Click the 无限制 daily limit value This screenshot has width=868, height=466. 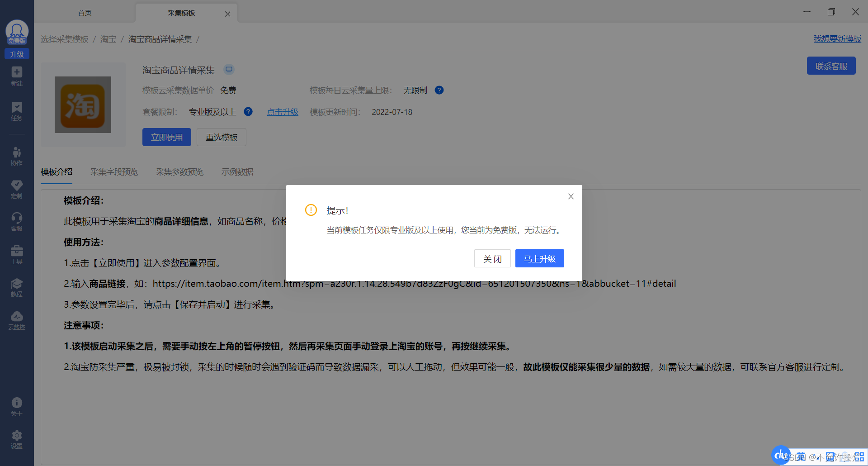[415, 90]
